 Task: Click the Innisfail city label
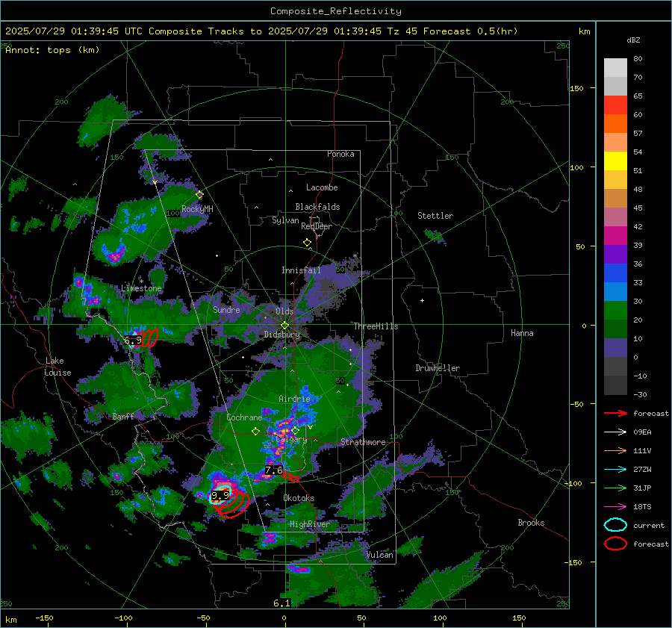click(301, 270)
